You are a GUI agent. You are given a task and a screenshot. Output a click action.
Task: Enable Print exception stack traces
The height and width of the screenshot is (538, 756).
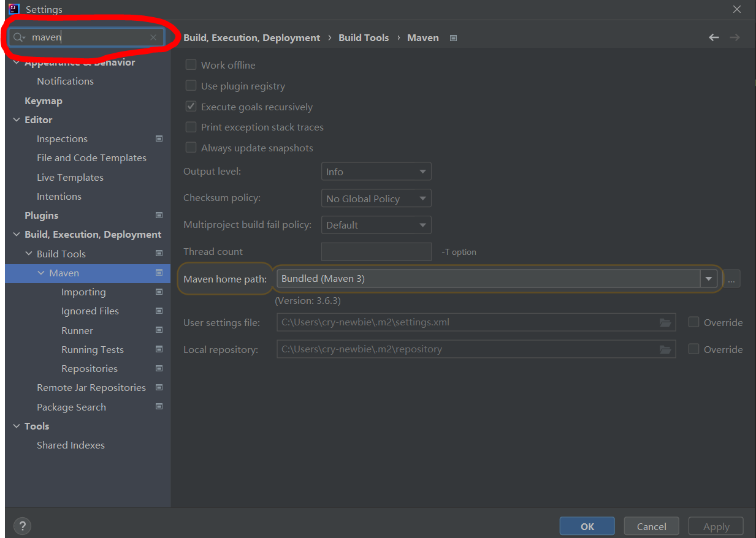(x=191, y=127)
